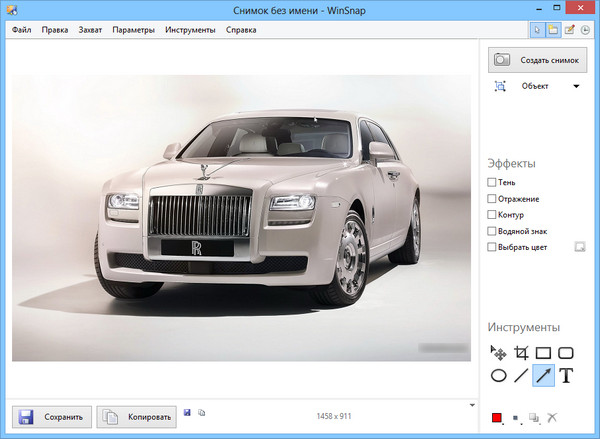
Task: Select the rounded rectangle tool
Action: [x=566, y=353]
